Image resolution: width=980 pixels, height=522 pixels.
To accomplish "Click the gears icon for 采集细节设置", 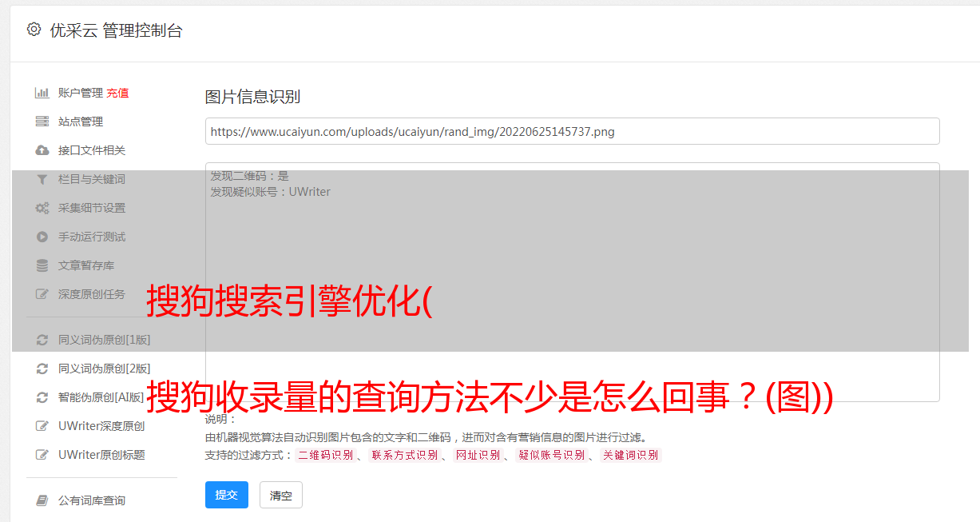I will (x=42, y=208).
